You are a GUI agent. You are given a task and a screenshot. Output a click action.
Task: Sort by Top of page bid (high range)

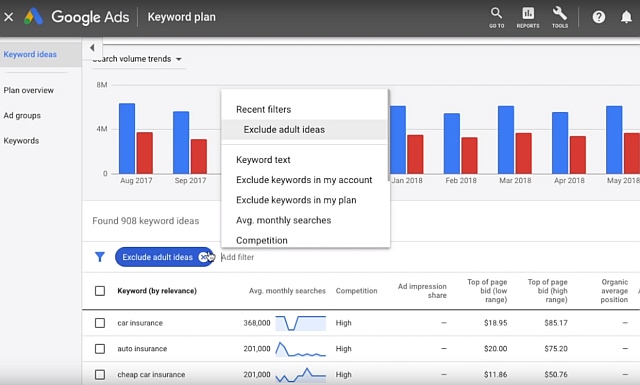pos(547,291)
